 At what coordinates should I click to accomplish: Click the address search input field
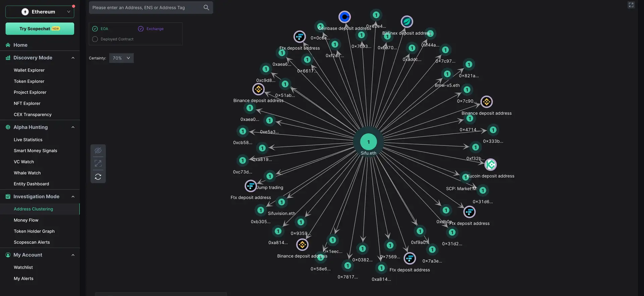click(x=146, y=7)
